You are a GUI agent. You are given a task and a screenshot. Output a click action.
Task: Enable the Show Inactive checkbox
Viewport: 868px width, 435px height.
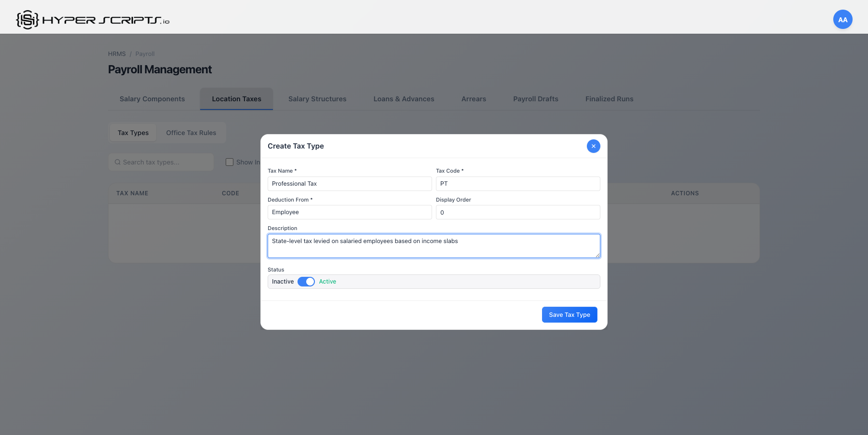tap(230, 162)
